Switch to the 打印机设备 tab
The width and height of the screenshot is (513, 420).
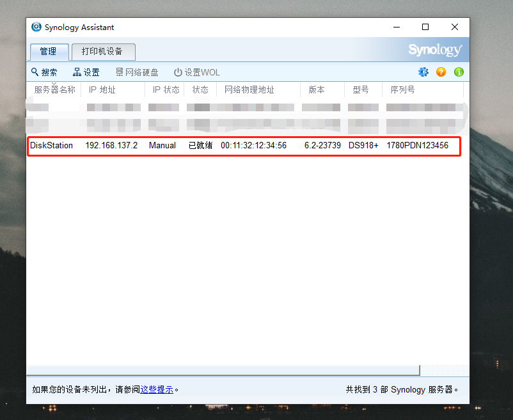(x=104, y=52)
